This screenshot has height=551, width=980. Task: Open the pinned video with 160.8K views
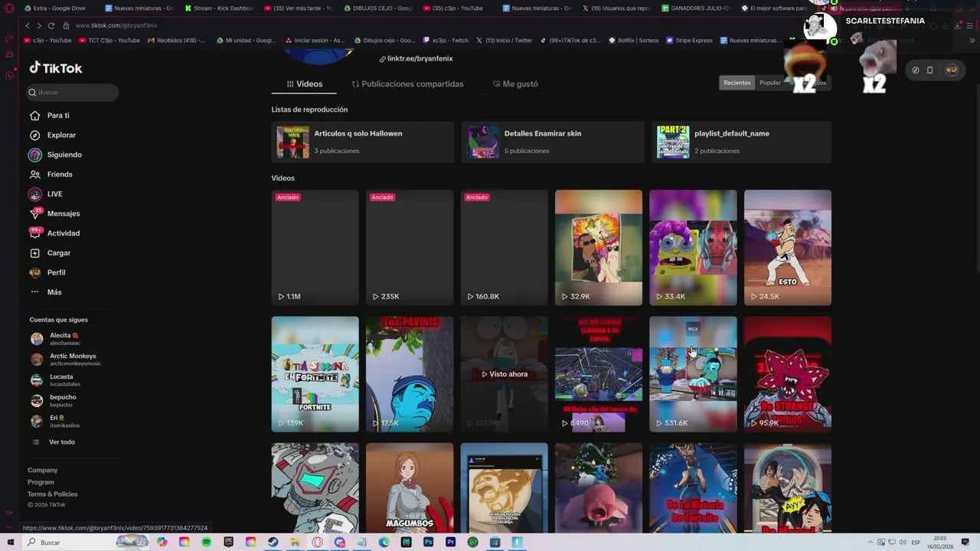point(504,248)
